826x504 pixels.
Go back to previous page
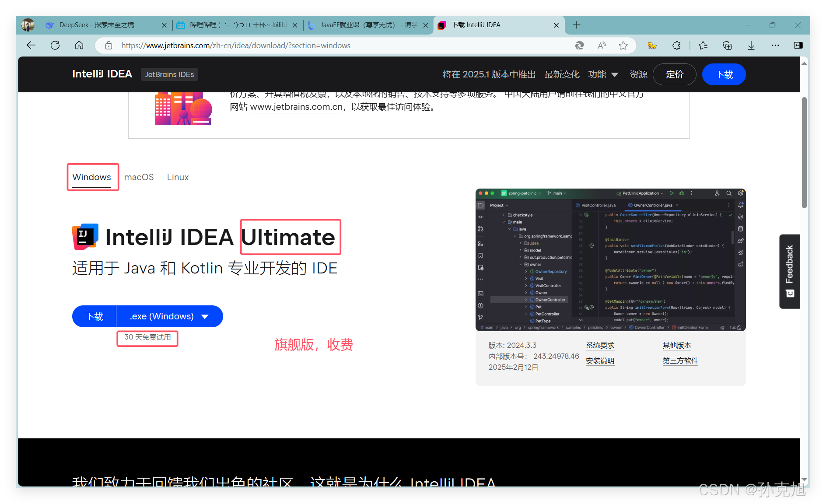click(x=31, y=45)
